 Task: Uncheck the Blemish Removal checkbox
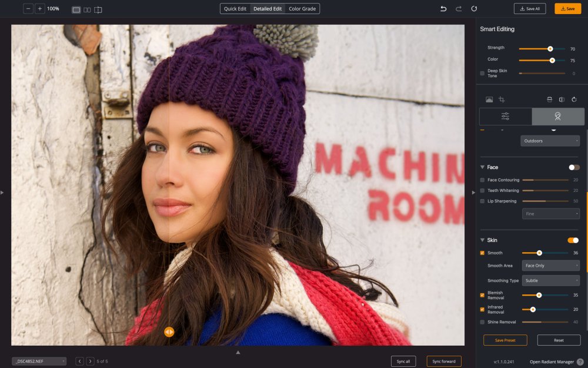pyautogui.click(x=482, y=295)
